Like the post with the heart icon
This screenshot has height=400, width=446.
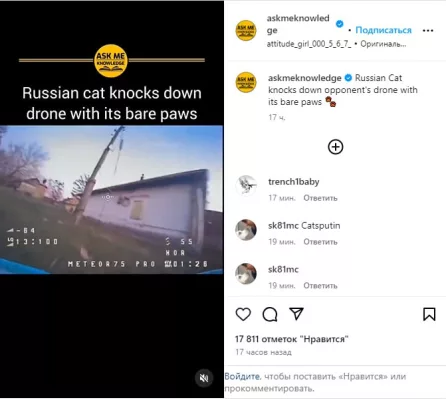[x=243, y=314]
